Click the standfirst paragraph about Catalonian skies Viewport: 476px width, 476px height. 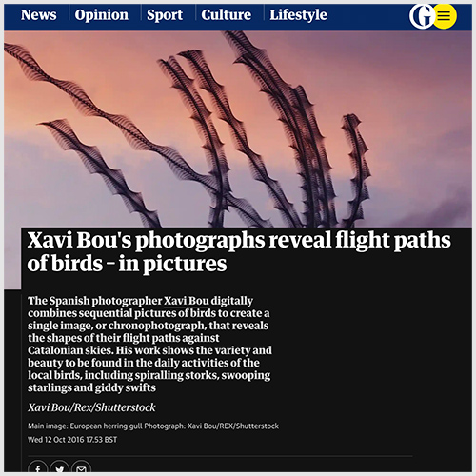tap(149, 344)
